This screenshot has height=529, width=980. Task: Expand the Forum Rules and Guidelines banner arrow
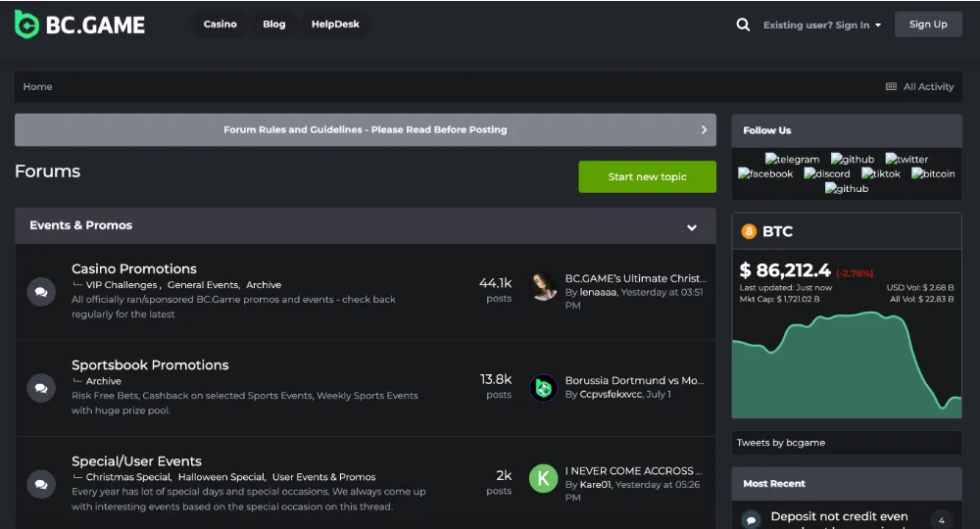pos(704,129)
